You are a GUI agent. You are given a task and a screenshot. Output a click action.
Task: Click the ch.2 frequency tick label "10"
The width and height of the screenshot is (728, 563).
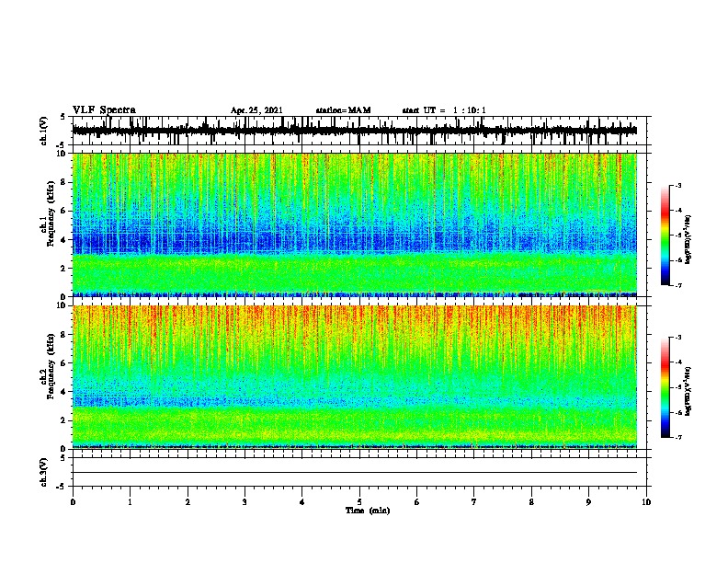click(63, 305)
